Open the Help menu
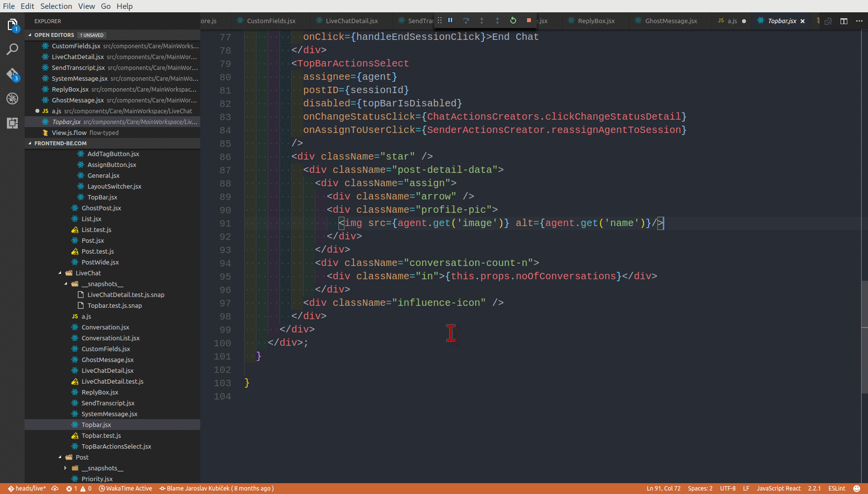 [x=124, y=6]
